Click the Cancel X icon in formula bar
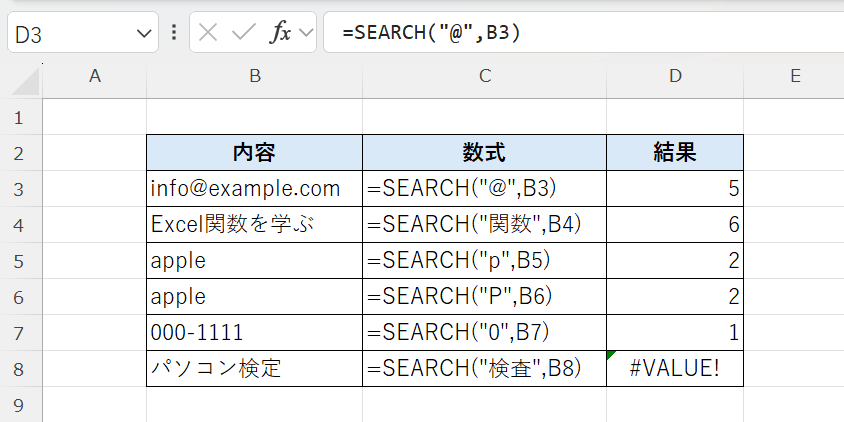This screenshot has height=422, width=844. [208, 32]
